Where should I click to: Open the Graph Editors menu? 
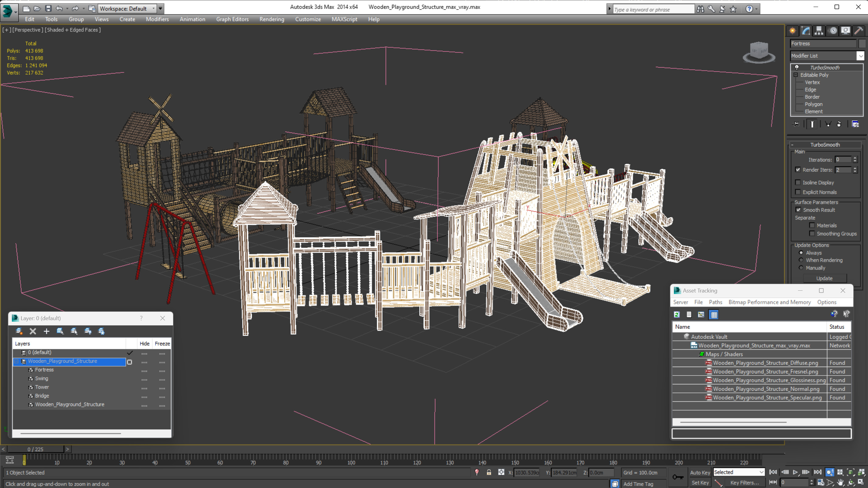[232, 19]
